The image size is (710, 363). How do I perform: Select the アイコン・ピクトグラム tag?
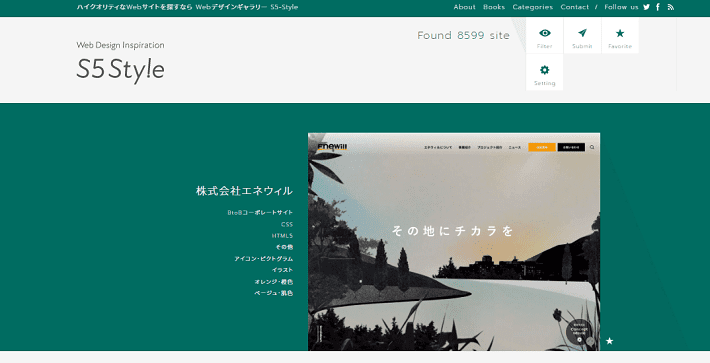pos(264,258)
